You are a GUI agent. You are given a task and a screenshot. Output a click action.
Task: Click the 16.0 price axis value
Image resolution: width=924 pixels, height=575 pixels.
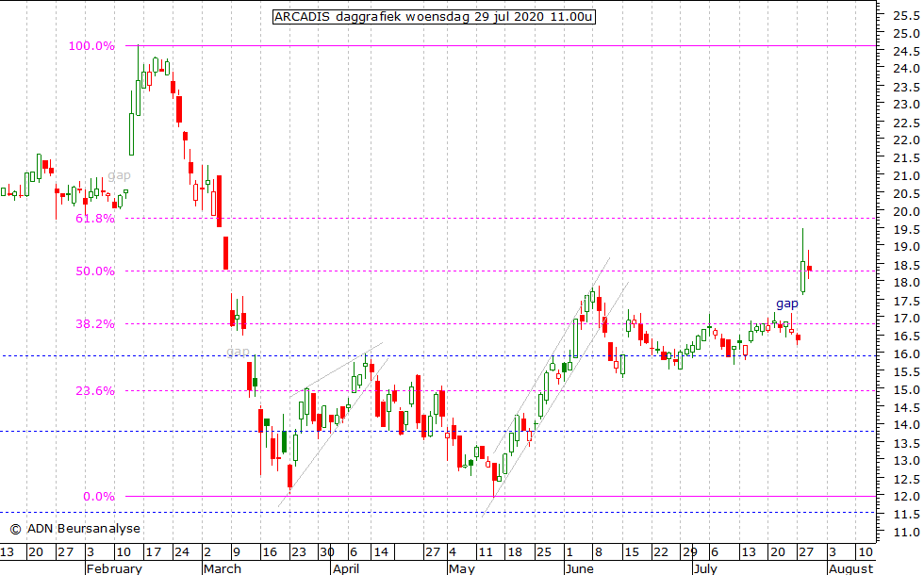(x=906, y=354)
